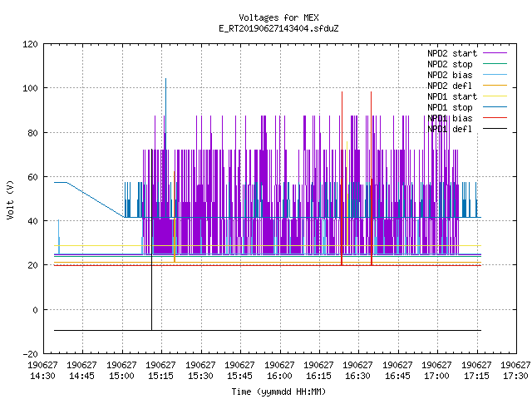This screenshot has width=532, height=399.
Task: Click the orange NPD2 defl legend line
Action: click(495, 86)
